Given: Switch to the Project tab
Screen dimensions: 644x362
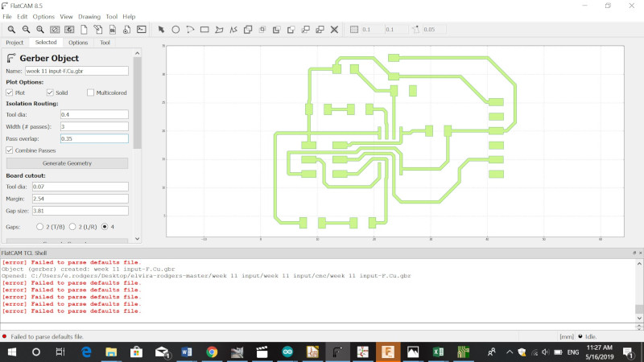Looking at the screenshot, I should pyautogui.click(x=14, y=43).
